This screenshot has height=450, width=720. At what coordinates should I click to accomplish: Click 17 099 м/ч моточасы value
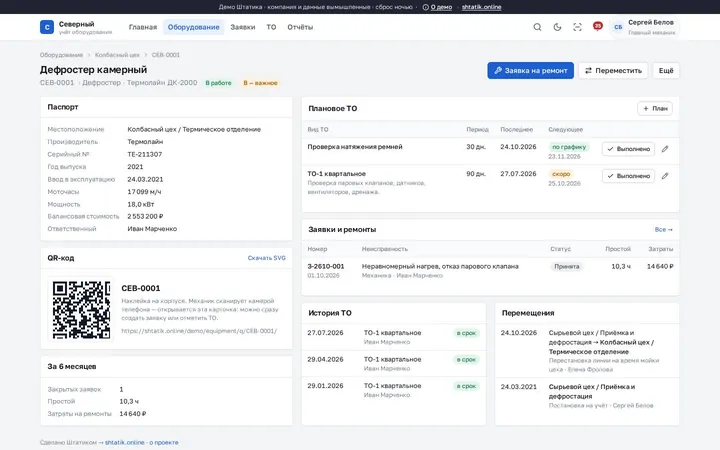(x=144, y=191)
